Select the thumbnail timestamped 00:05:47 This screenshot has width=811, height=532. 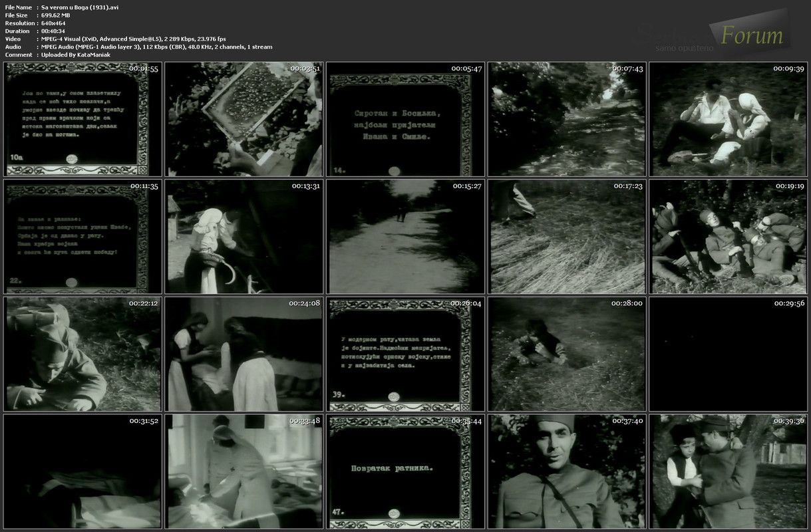click(405, 119)
